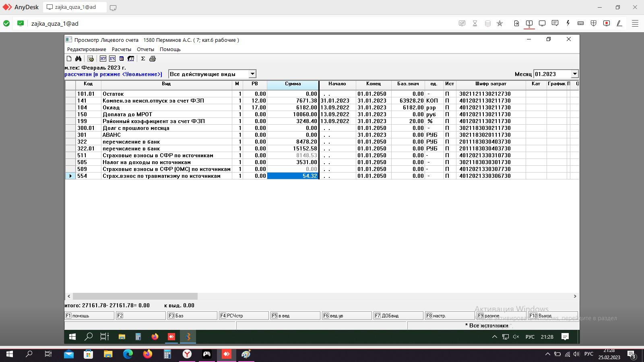Click AnyDesk favorites star icon
Image resolution: width=644 pixels, height=362 pixels.
coord(500,23)
